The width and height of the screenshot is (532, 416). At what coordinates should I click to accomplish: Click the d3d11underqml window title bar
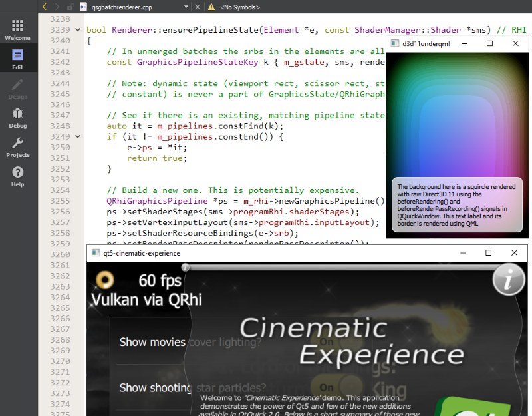pos(426,43)
